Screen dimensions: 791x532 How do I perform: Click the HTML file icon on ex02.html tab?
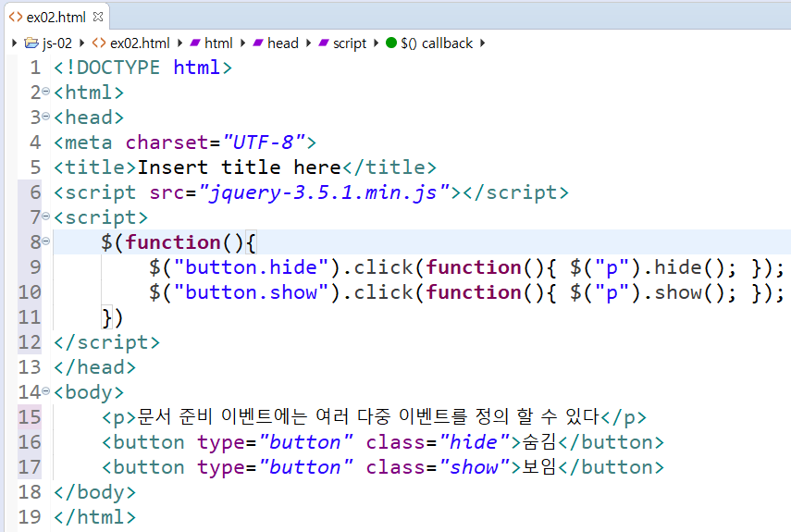coord(16,17)
